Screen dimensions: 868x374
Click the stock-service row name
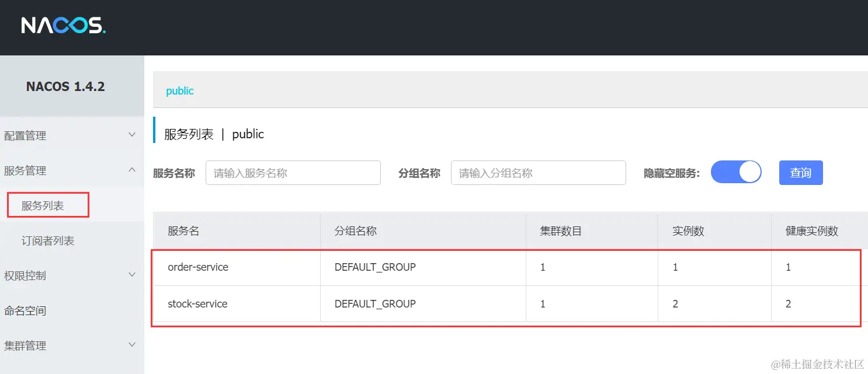(x=197, y=304)
